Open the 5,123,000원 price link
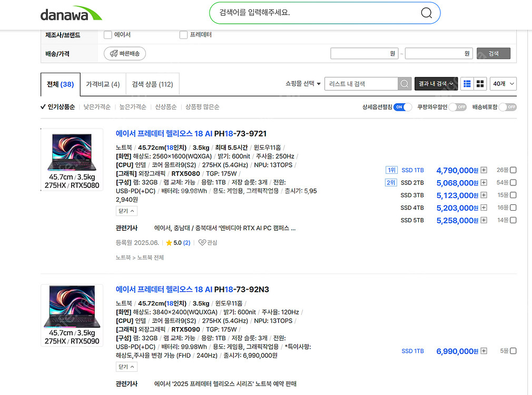The width and height of the screenshot is (532, 395). tap(457, 195)
